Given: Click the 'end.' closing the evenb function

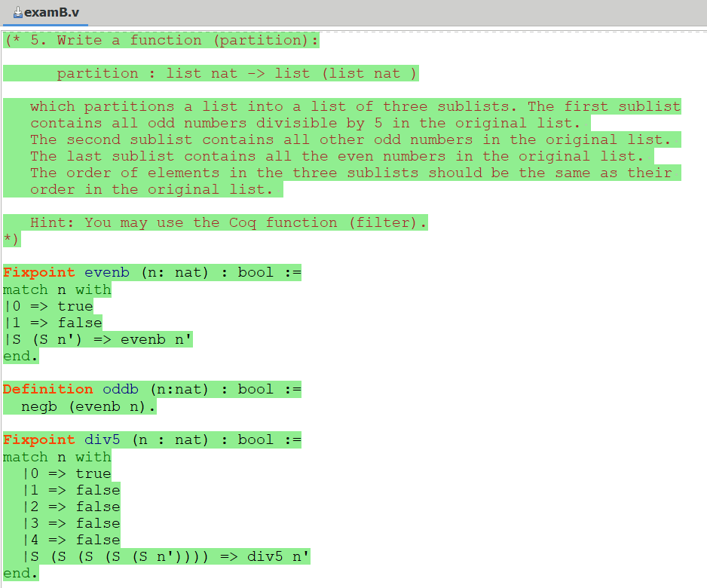Looking at the screenshot, I should click(x=20, y=356).
